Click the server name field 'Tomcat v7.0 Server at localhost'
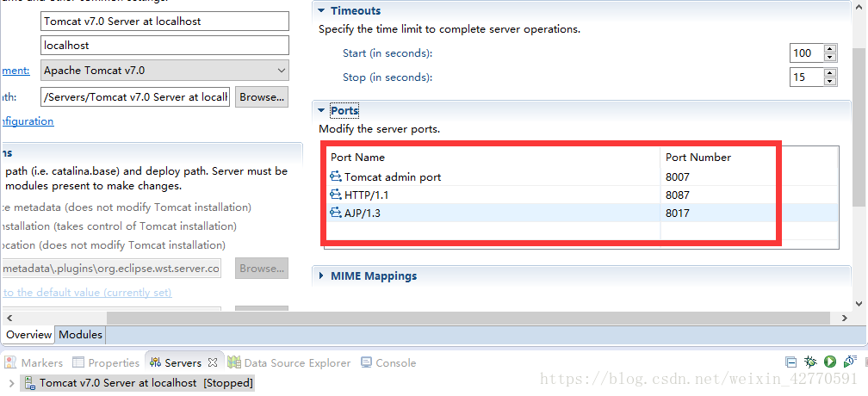This screenshot has width=868, height=396. point(164,22)
